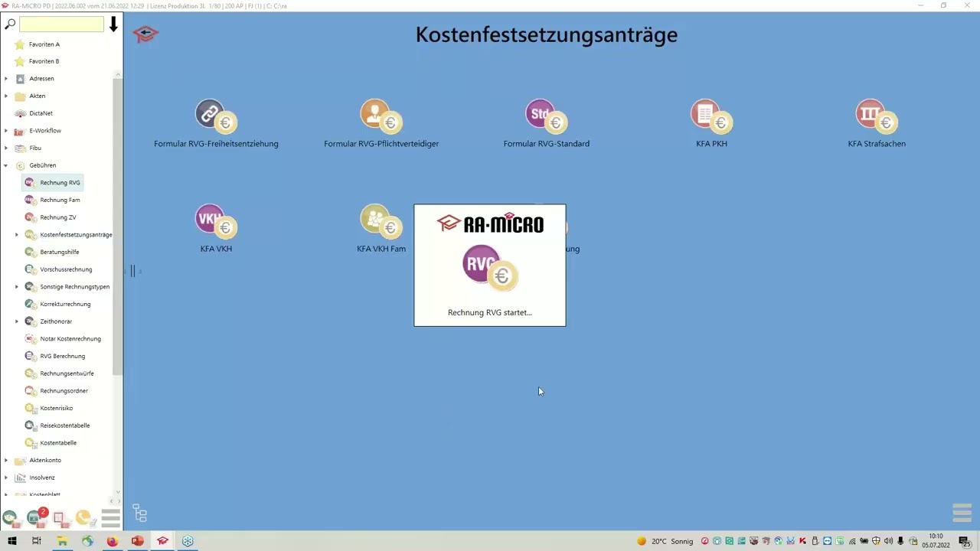Open the sidebar hamburger menu icon
The width and height of the screenshot is (980, 551).
pyautogui.click(x=111, y=518)
